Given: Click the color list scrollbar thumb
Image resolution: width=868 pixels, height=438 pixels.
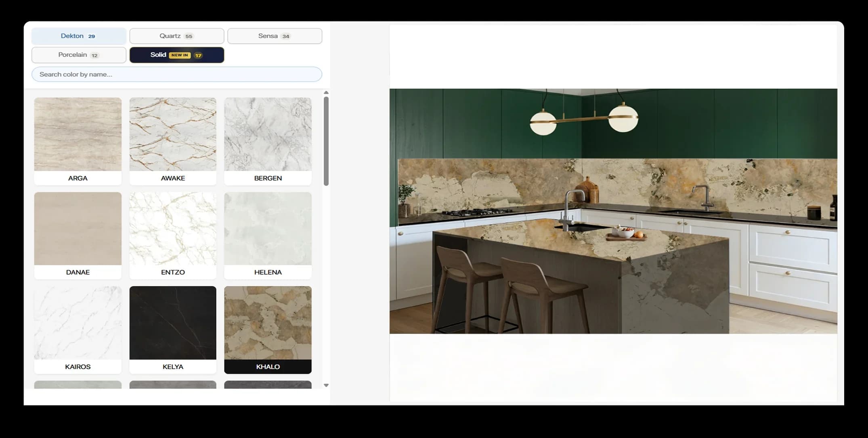Looking at the screenshot, I should (x=326, y=141).
